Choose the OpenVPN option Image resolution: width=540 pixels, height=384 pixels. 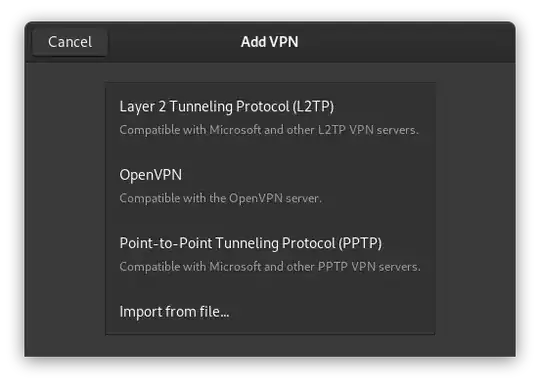point(270,186)
